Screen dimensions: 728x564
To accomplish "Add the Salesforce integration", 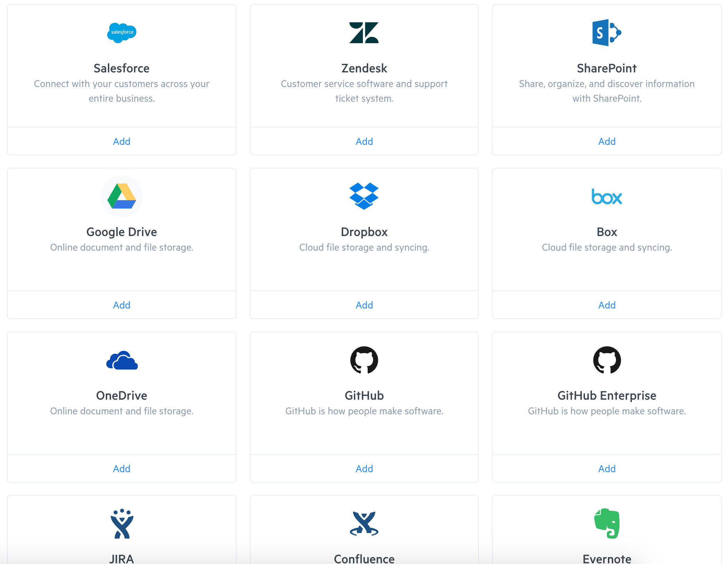I will (121, 141).
